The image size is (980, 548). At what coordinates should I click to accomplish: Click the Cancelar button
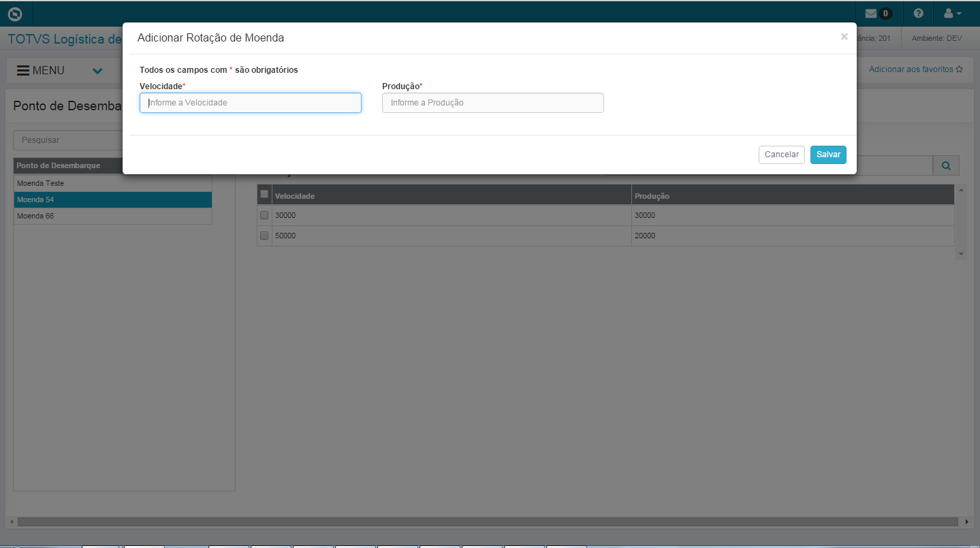[x=782, y=155]
